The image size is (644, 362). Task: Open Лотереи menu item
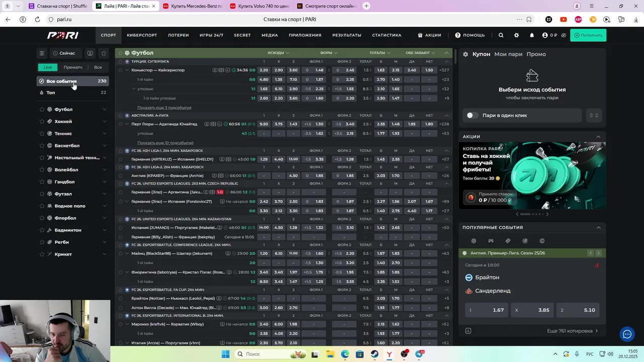pos(178,35)
